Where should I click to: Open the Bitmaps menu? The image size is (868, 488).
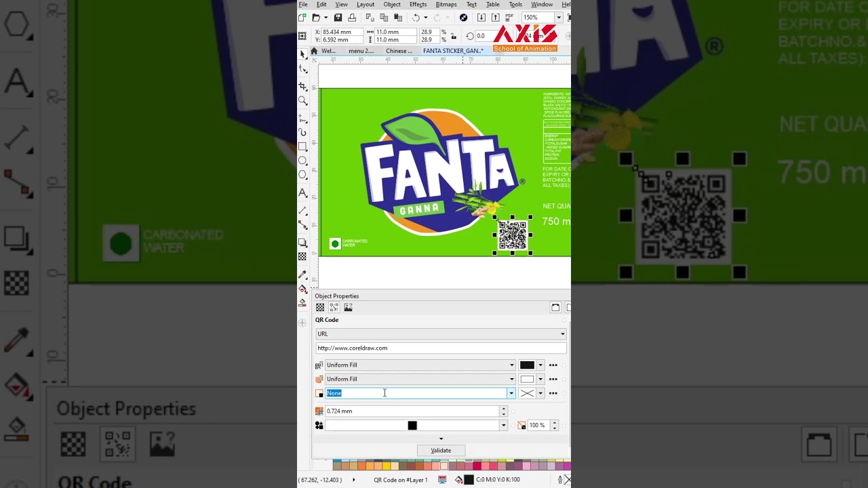coord(446,5)
